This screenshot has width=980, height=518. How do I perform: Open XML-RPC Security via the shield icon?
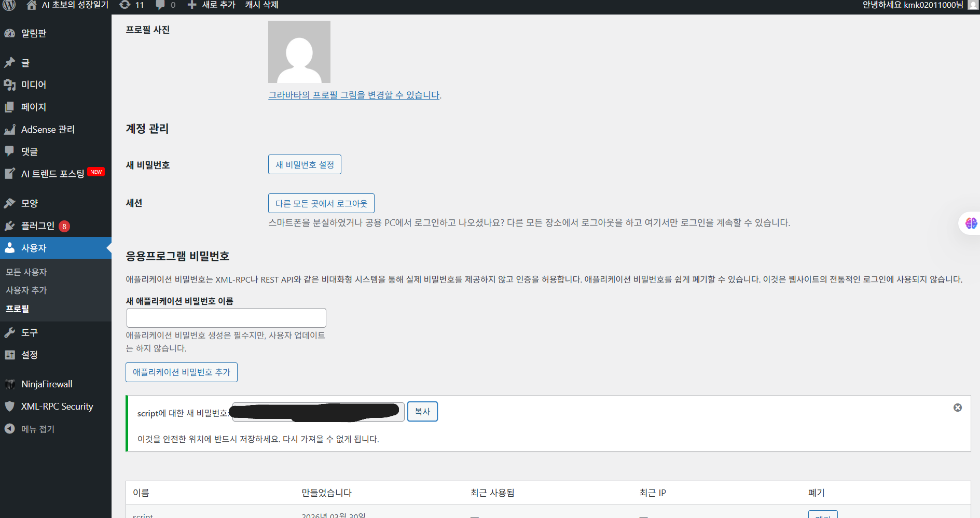tap(10, 406)
